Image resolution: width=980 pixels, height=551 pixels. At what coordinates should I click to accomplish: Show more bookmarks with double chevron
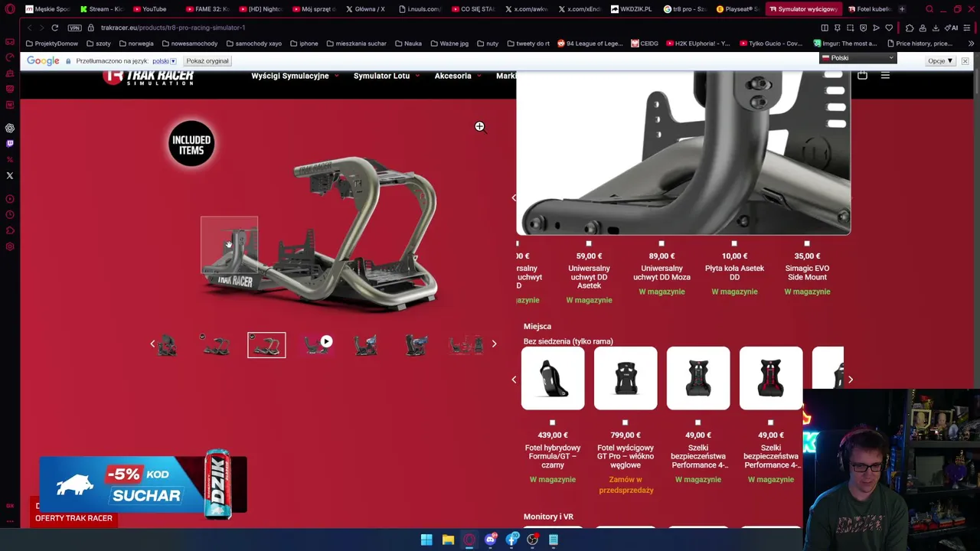(971, 44)
